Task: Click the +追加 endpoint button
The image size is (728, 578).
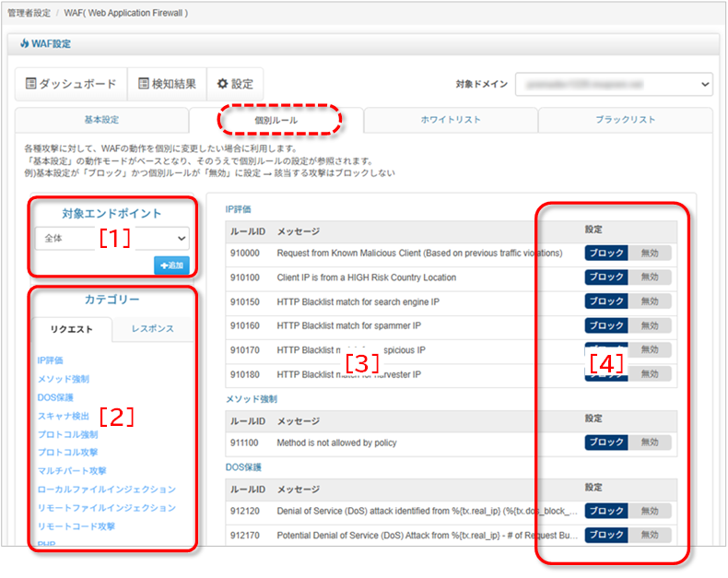Action: [x=171, y=265]
